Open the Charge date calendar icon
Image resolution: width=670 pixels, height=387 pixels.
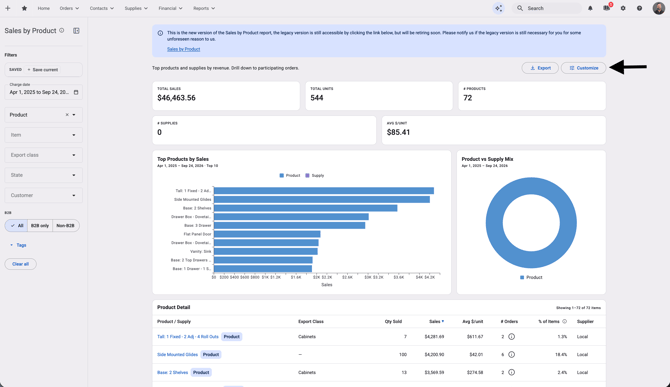click(76, 92)
